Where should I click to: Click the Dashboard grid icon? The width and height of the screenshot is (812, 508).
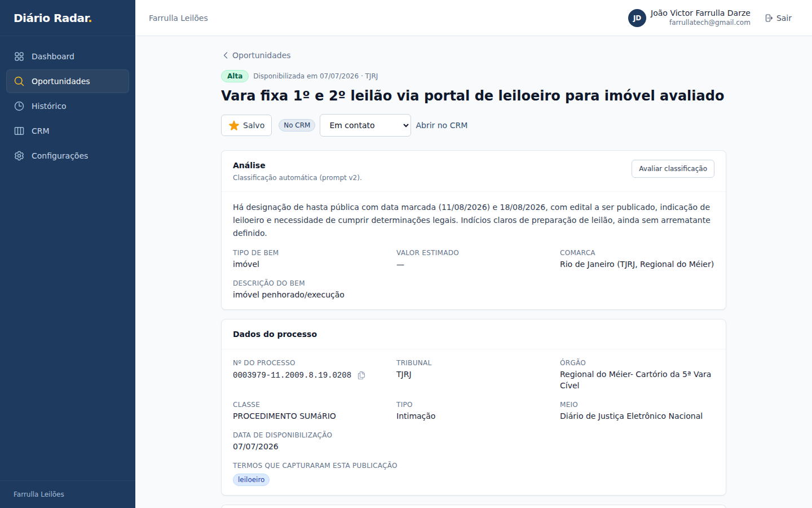pyautogui.click(x=19, y=56)
